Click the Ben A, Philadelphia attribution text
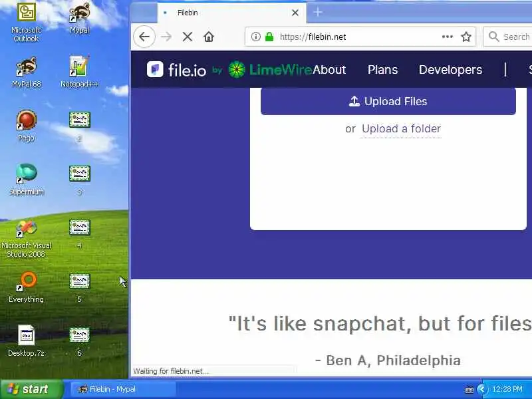This screenshot has height=399, width=532. [x=388, y=360]
